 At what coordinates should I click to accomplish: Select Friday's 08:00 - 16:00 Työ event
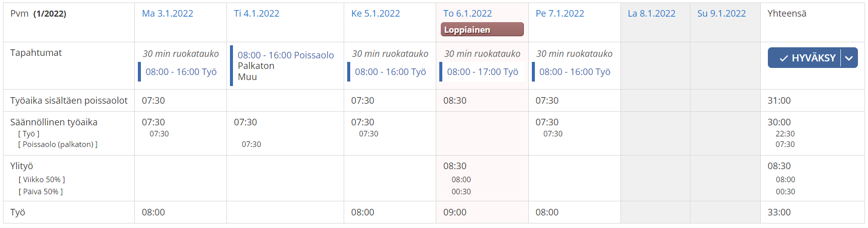575,72
